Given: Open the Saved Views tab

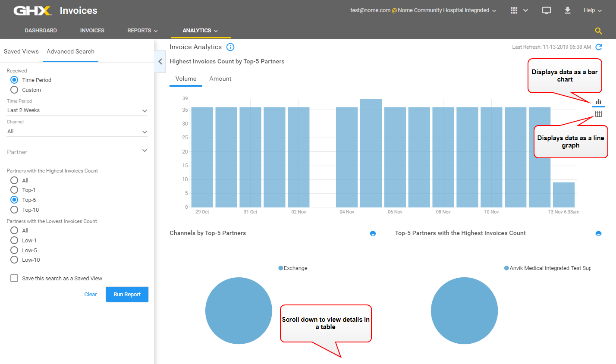Looking at the screenshot, I should tap(21, 51).
